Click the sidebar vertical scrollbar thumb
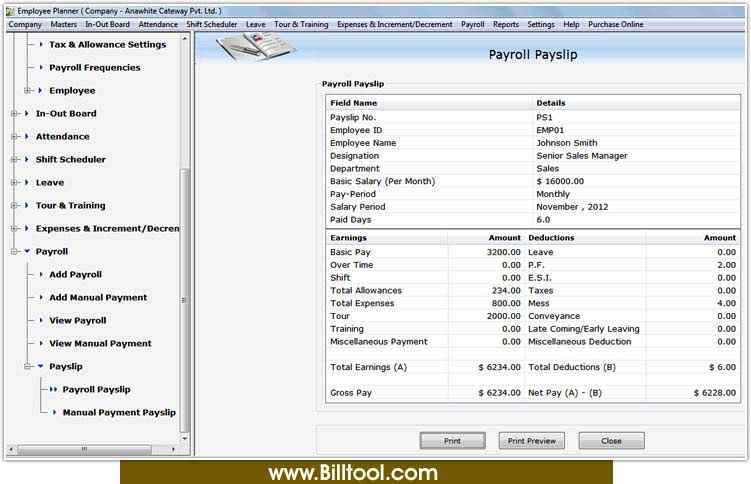 pos(185,301)
